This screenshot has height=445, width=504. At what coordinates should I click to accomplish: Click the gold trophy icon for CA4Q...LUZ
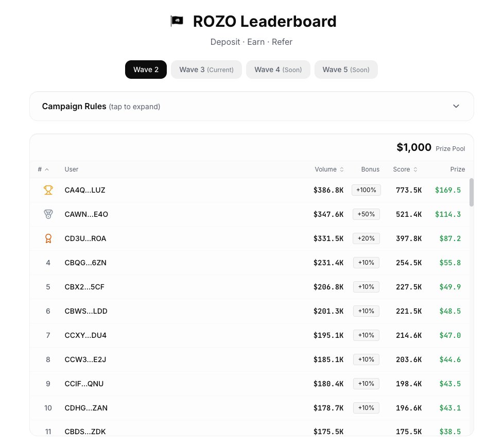point(48,190)
